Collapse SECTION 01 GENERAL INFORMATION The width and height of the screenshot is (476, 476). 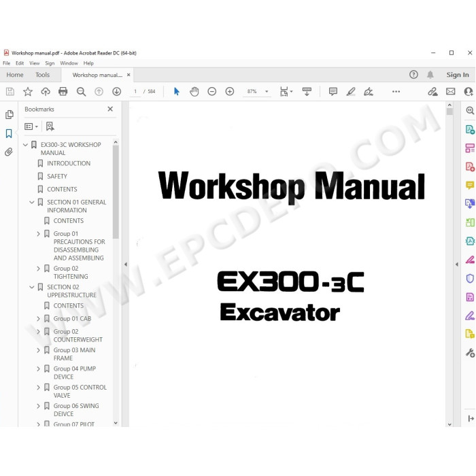(x=31, y=202)
